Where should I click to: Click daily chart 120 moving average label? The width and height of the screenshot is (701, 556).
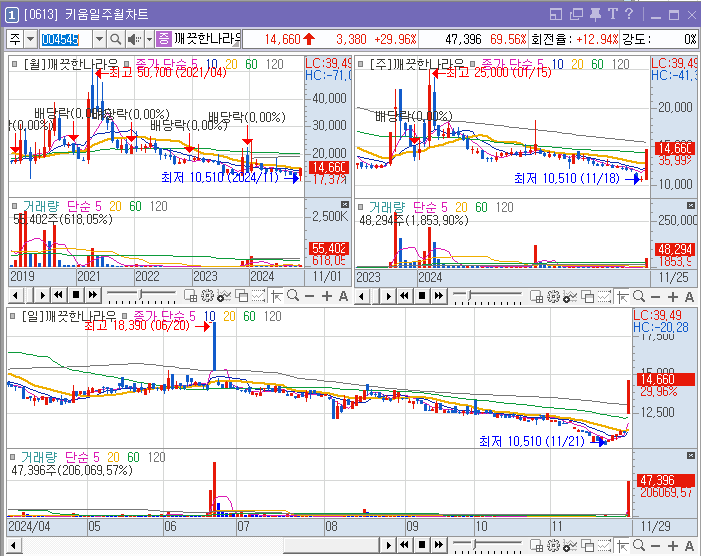[x=272, y=316]
